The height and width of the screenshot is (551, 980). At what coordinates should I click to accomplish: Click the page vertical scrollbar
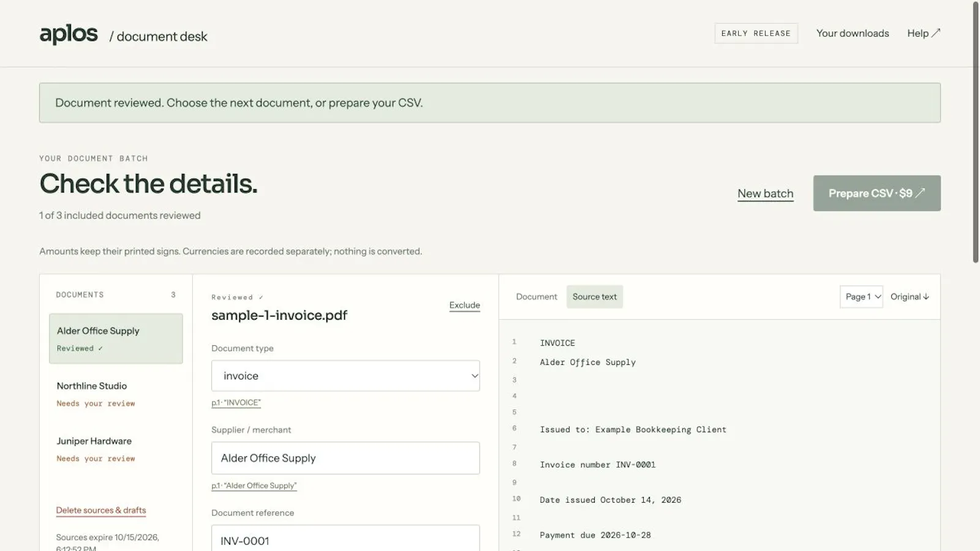pos(976,132)
